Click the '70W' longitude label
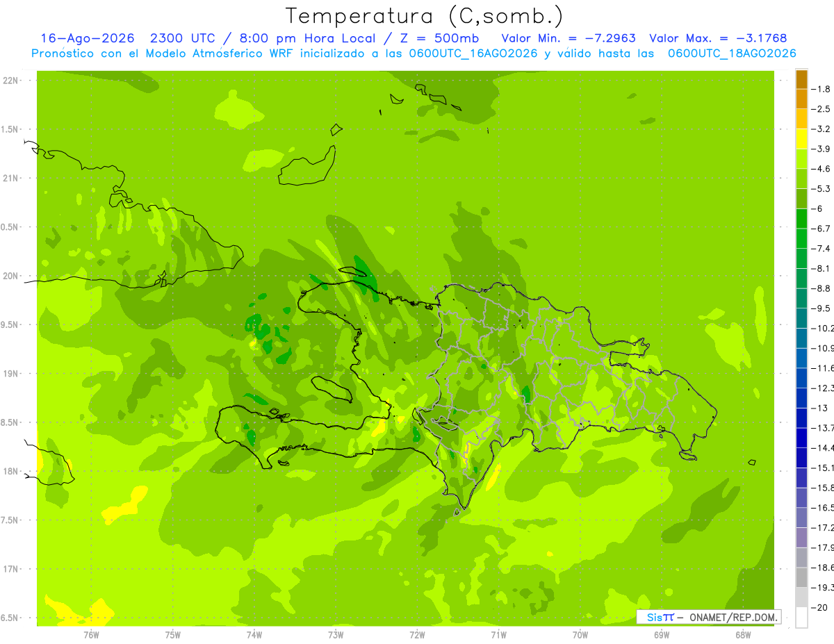Viewport: 834px width, 644px height. click(580, 635)
